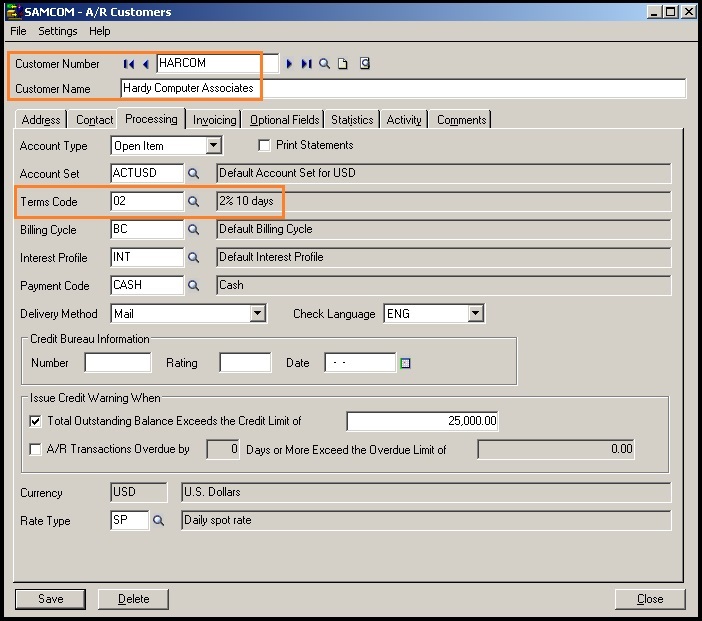702x621 pixels.
Task: Click previous customer record arrow
Action: [x=145, y=64]
